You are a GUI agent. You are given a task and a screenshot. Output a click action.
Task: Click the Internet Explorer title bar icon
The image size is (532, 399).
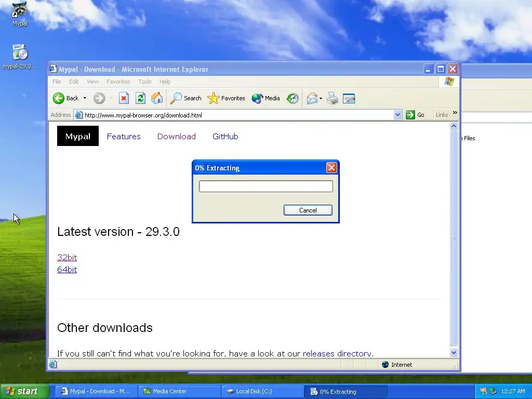point(53,69)
